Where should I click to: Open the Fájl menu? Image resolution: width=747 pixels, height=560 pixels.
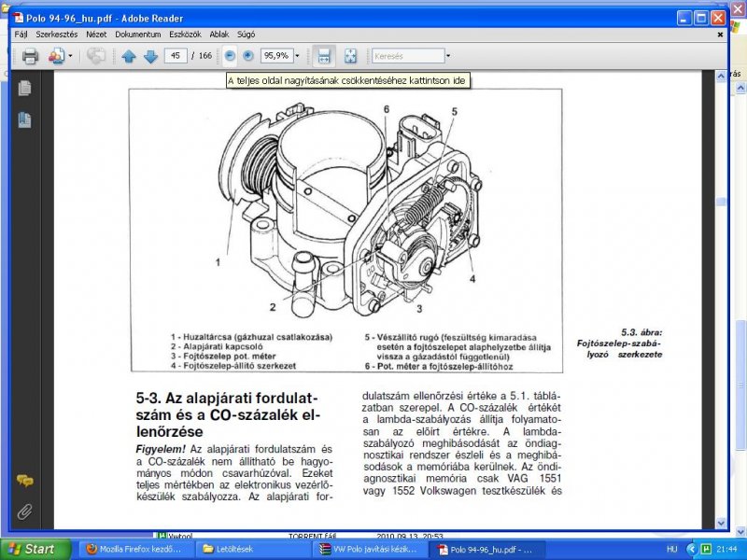click(21, 35)
